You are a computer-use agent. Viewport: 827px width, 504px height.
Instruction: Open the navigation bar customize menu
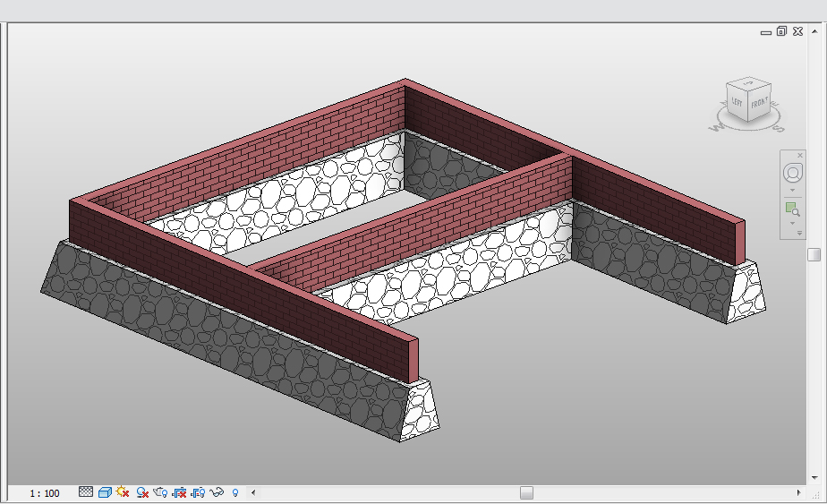point(799,233)
